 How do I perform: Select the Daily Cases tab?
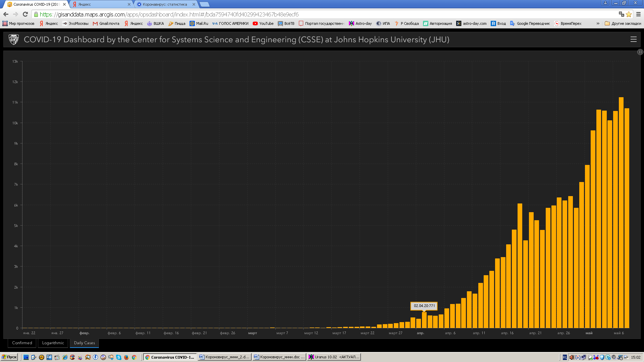click(x=84, y=343)
